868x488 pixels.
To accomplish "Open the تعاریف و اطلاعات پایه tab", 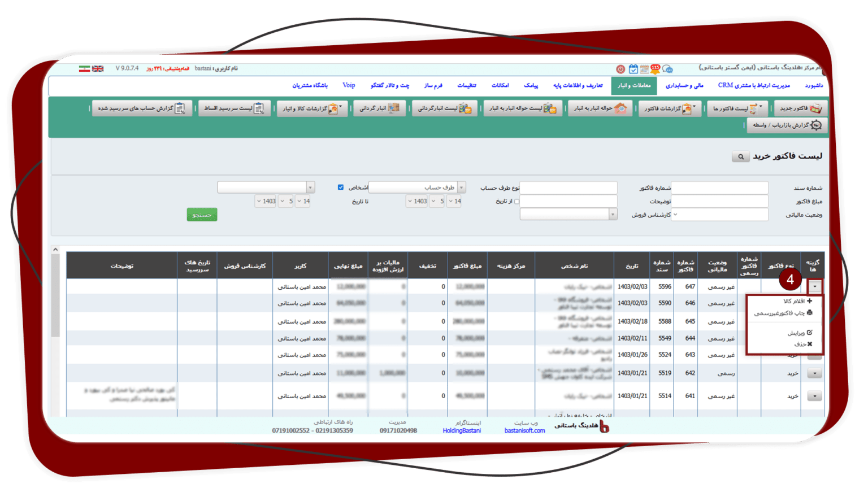I will click(578, 86).
